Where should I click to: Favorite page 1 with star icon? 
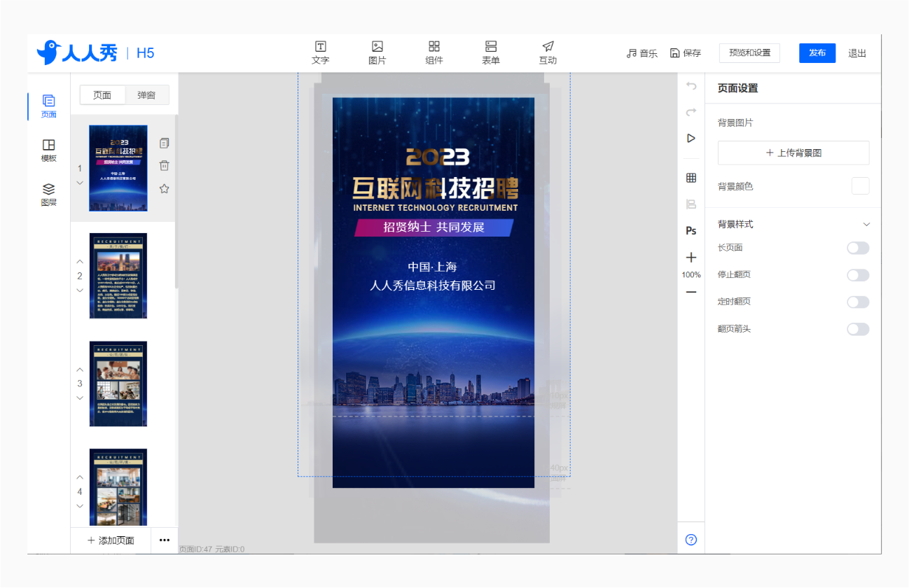coord(165,189)
